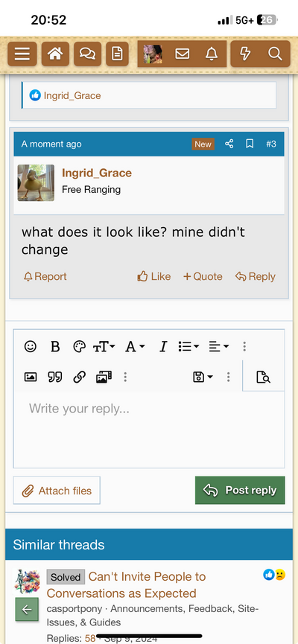Toggle italic formatting in reply editor
The height and width of the screenshot is (644, 298).
click(162, 347)
